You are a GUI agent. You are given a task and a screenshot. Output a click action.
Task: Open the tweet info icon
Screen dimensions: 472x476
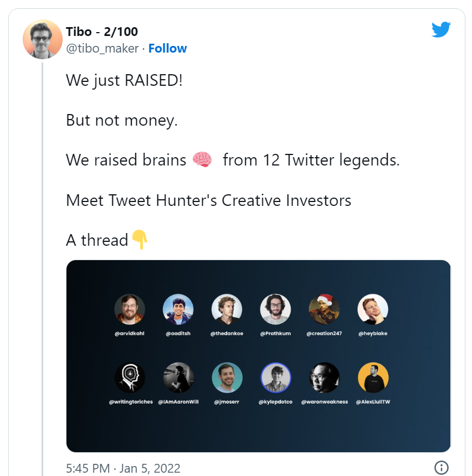click(441, 467)
